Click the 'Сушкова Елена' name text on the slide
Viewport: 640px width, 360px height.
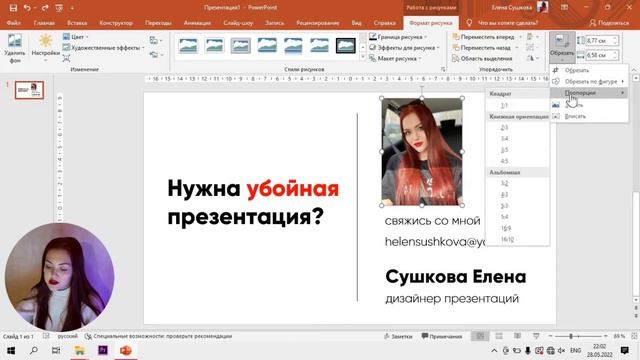[456, 277]
